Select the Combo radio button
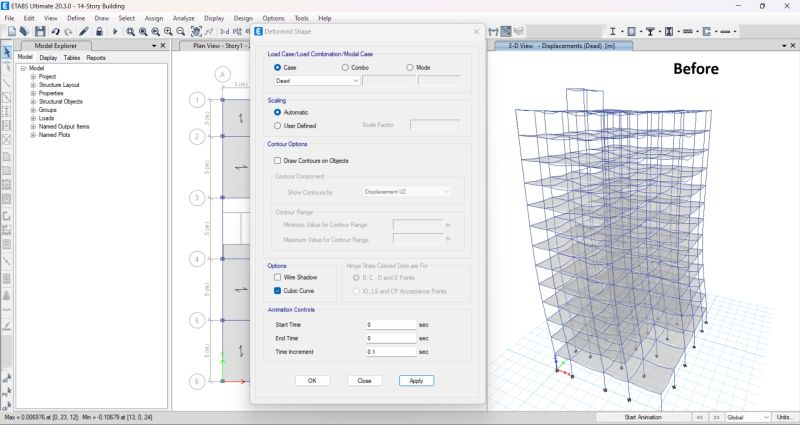The image size is (800, 425). (x=345, y=67)
